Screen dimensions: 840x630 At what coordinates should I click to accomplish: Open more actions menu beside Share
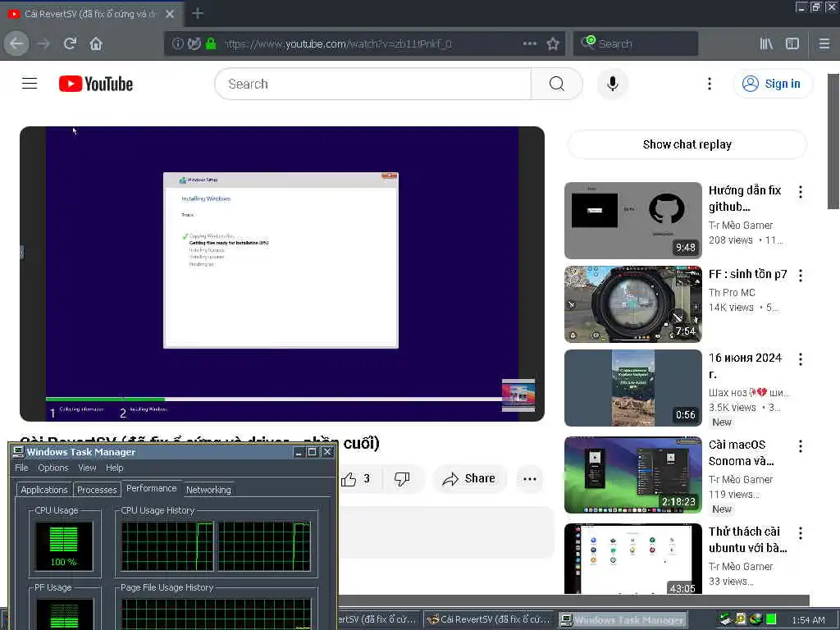530,479
